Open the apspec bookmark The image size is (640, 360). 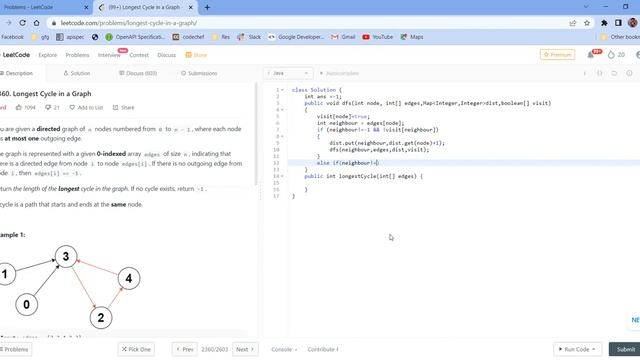[x=70, y=37]
